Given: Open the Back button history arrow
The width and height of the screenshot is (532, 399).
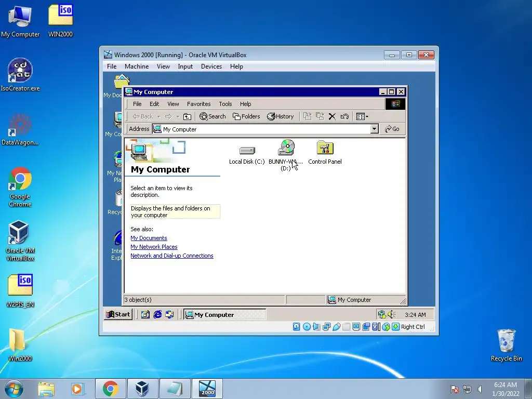Looking at the screenshot, I should click(158, 117).
